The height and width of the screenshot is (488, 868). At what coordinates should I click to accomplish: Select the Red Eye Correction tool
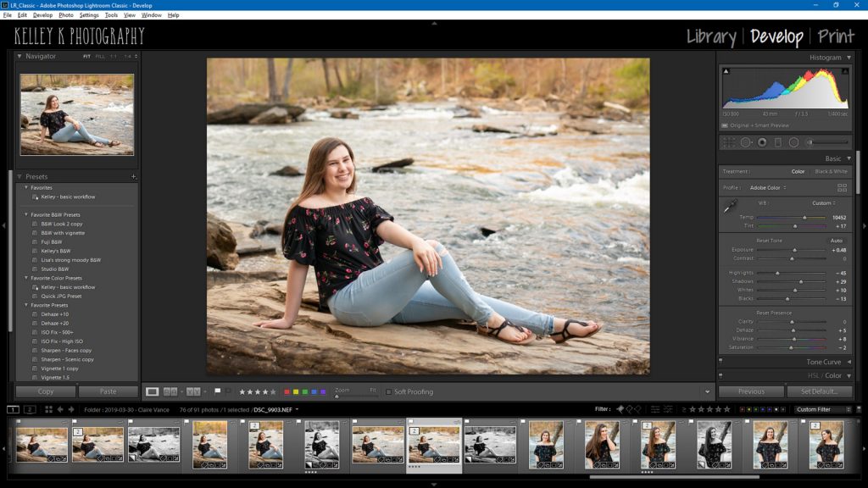point(762,142)
